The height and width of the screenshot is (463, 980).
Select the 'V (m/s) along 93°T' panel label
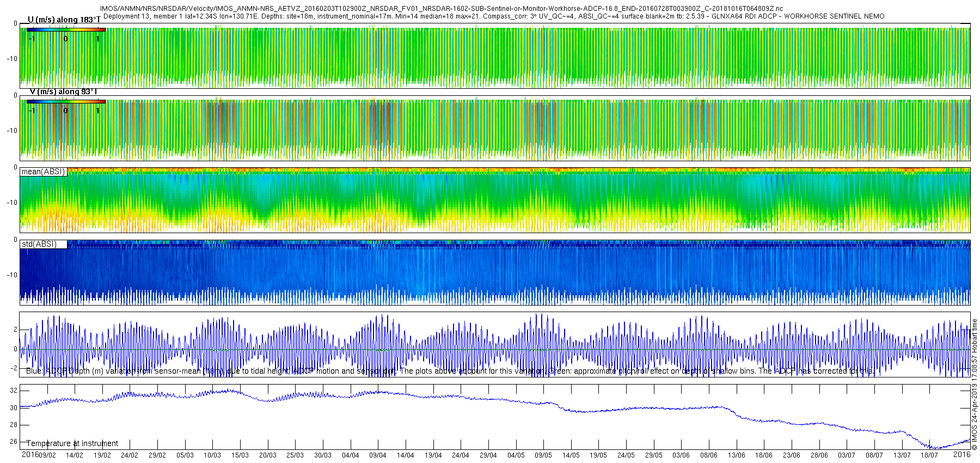point(63,92)
